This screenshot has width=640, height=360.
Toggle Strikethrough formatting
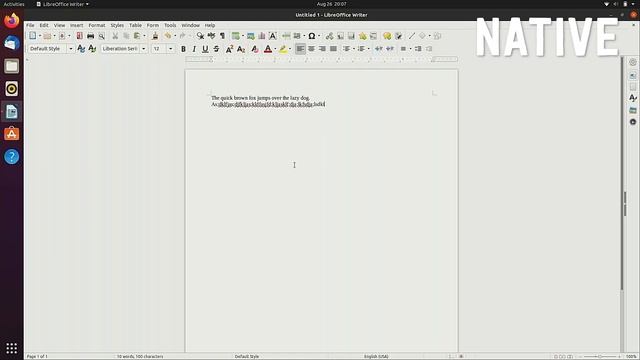click(x=216, y=49)
